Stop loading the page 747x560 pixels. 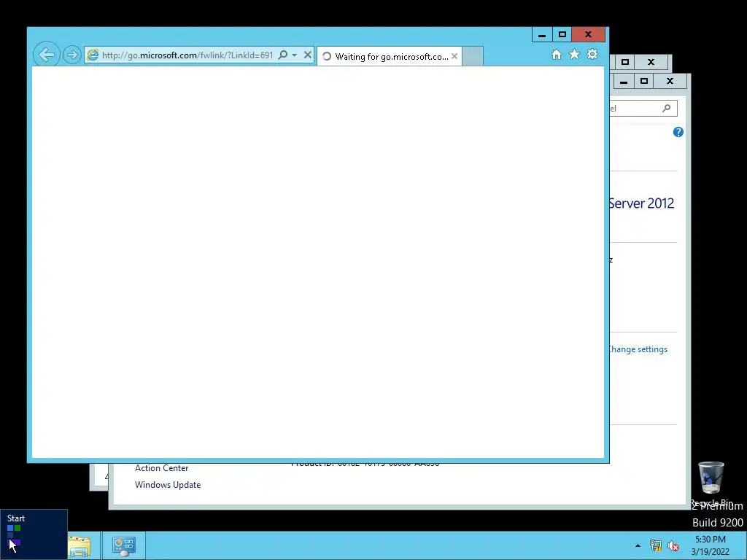(x=308, y=55)
